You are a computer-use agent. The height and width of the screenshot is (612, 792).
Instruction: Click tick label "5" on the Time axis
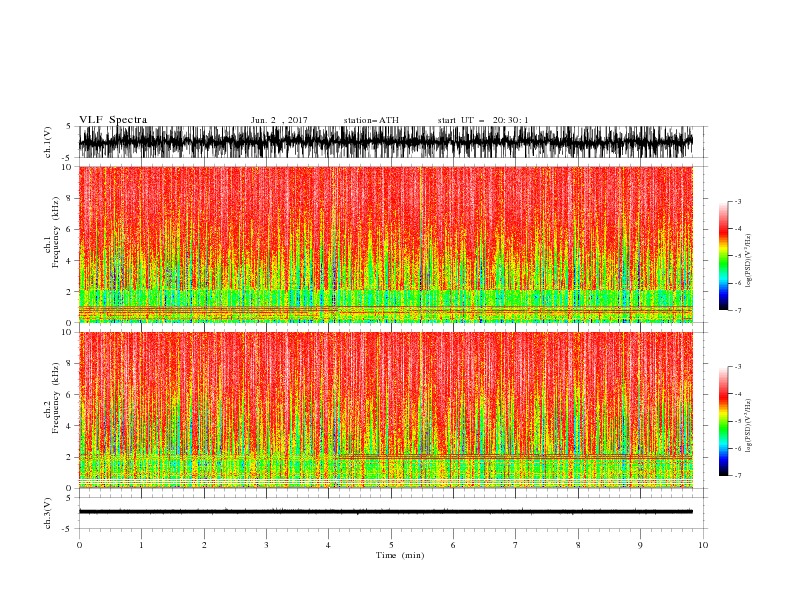(391, 545)
